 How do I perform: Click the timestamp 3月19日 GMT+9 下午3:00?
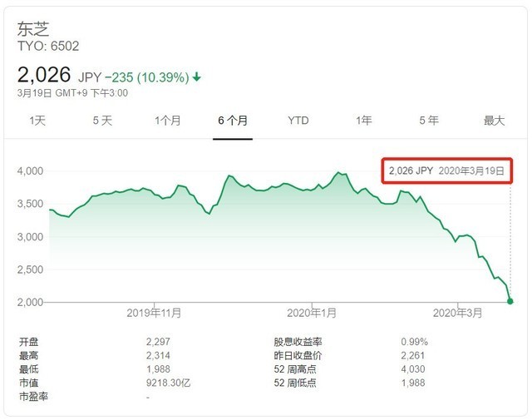point(72,93)
